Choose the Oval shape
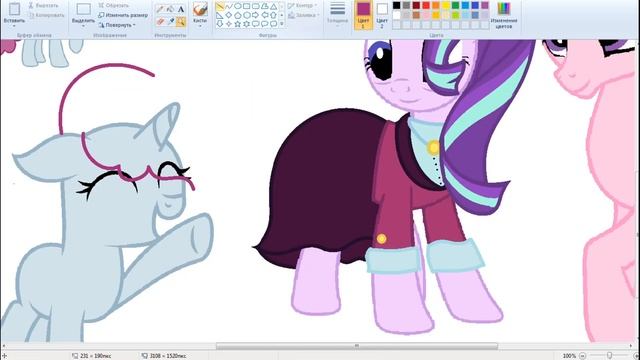Viewport: 640px width, 360px height. [x=238, y=6]
